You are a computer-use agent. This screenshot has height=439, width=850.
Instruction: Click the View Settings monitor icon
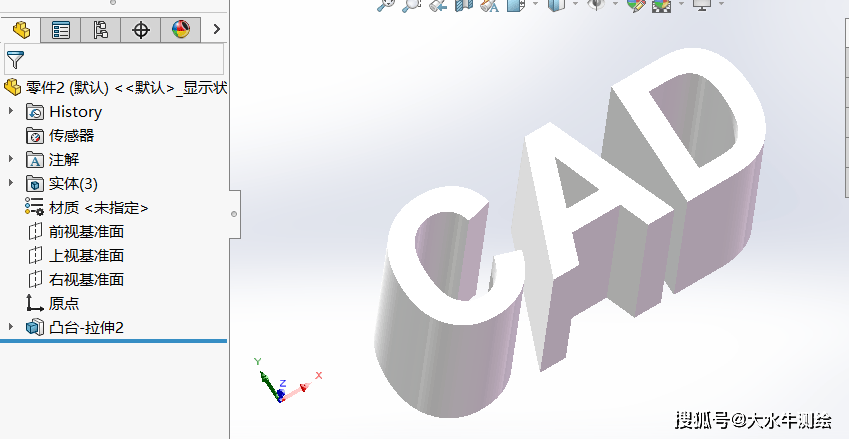click(702, 4)
